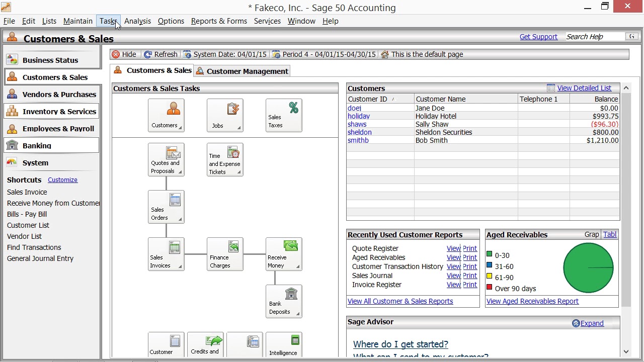The height and width of the screenshot is (362, 644).
Task: Open Time and Expense Tickets task
Action: click(x=225, y=159)
